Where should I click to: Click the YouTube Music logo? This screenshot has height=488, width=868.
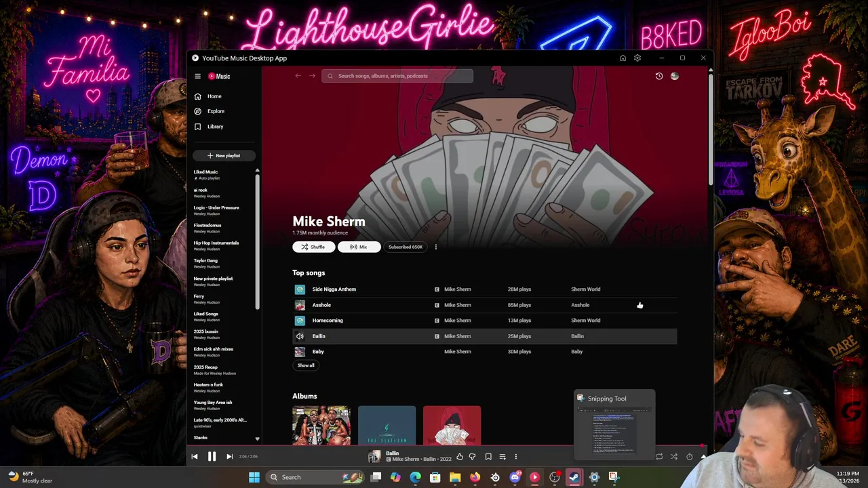point(219,77)
